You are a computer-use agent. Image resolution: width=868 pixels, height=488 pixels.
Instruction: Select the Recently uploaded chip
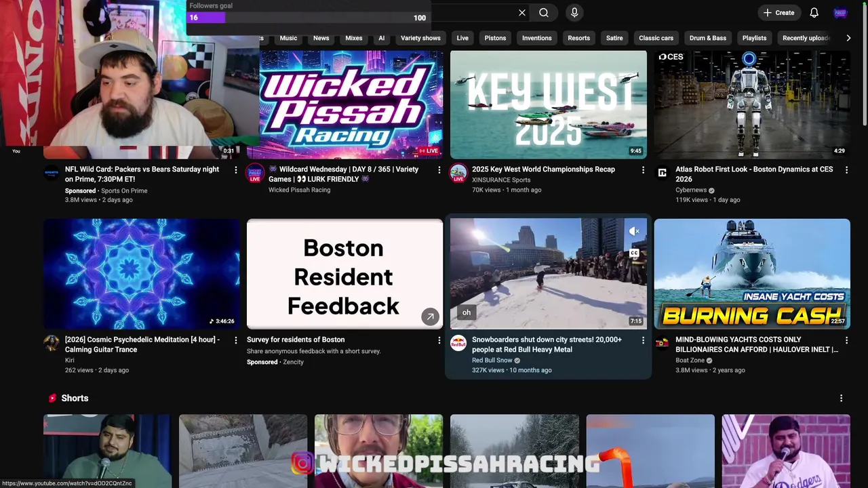(806, 38)
